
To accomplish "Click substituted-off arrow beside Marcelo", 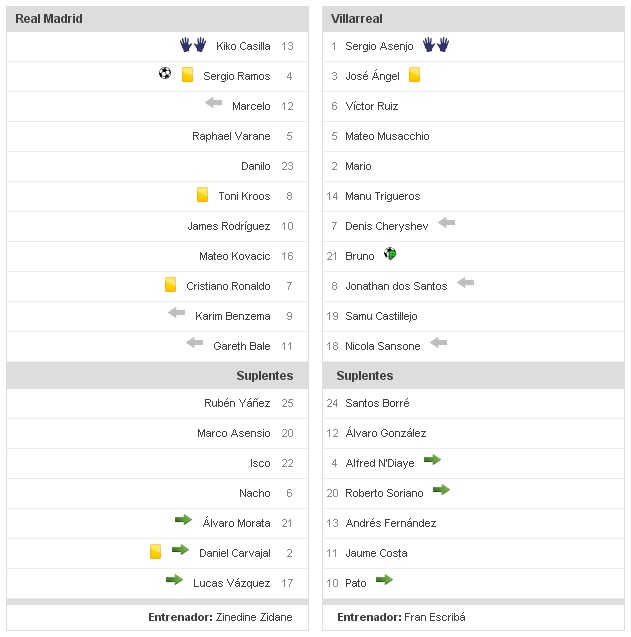I will pyautogui.click(x=213, y=102).
